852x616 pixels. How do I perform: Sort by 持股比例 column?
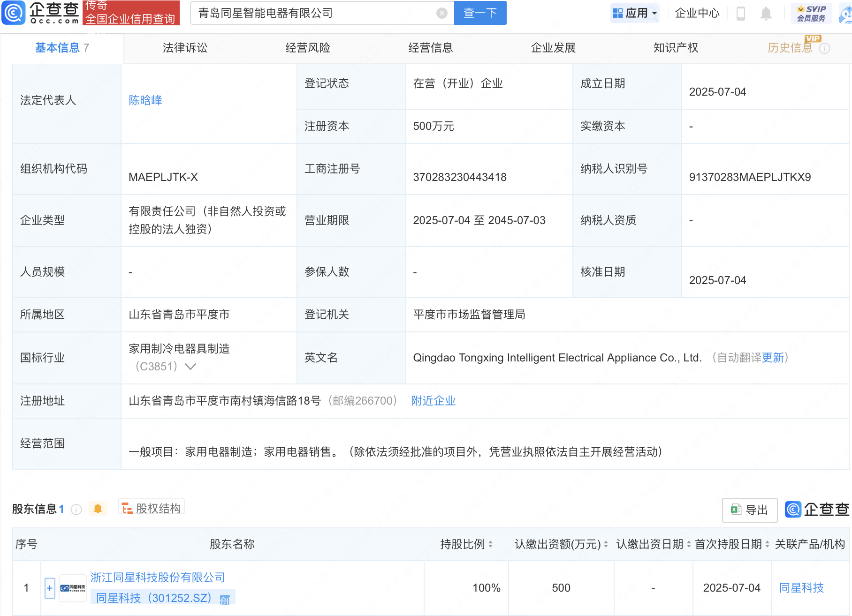click(490, 544)
